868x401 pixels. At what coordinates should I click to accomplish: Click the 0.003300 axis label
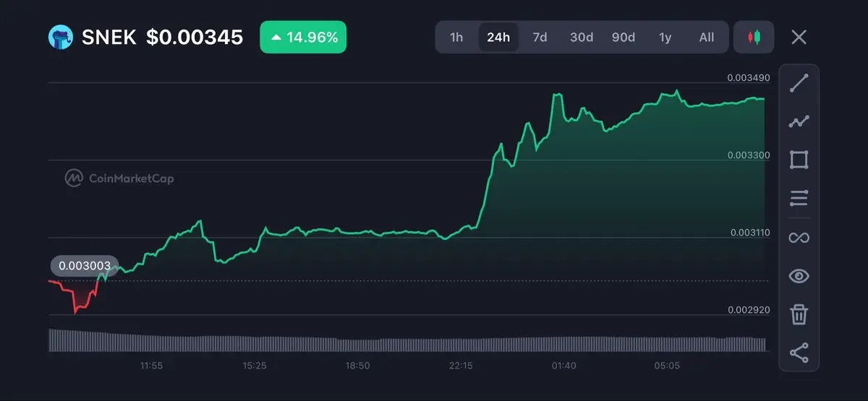(749, 155)
